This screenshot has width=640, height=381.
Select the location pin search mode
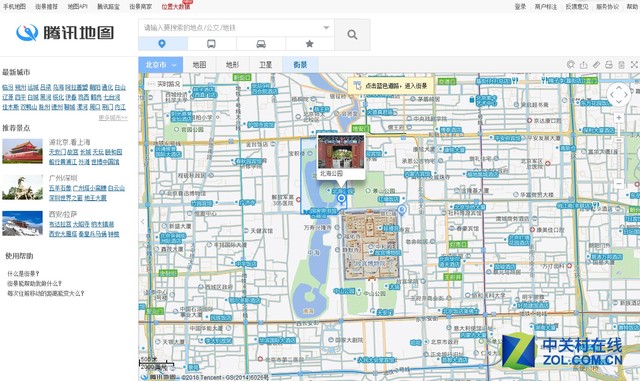162,44
